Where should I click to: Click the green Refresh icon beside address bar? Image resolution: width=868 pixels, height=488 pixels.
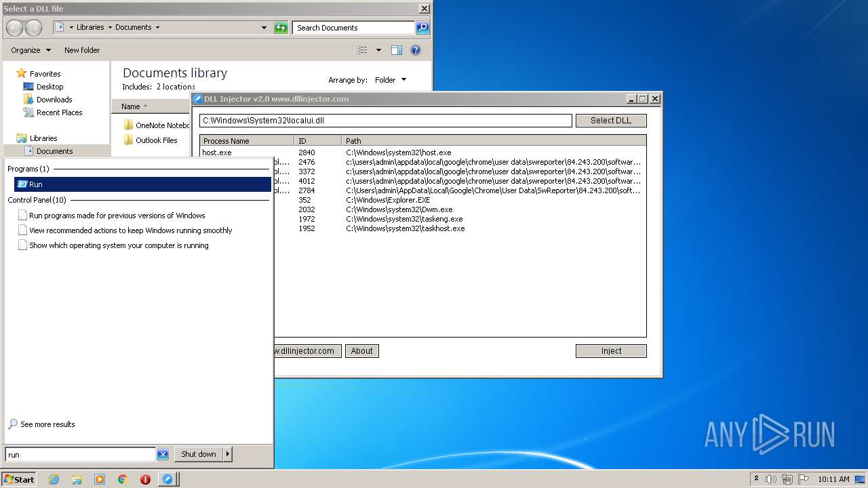coord(281,28)
